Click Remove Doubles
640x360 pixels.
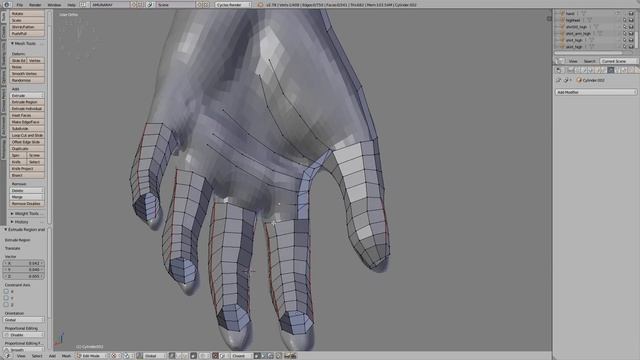[27, 204]
